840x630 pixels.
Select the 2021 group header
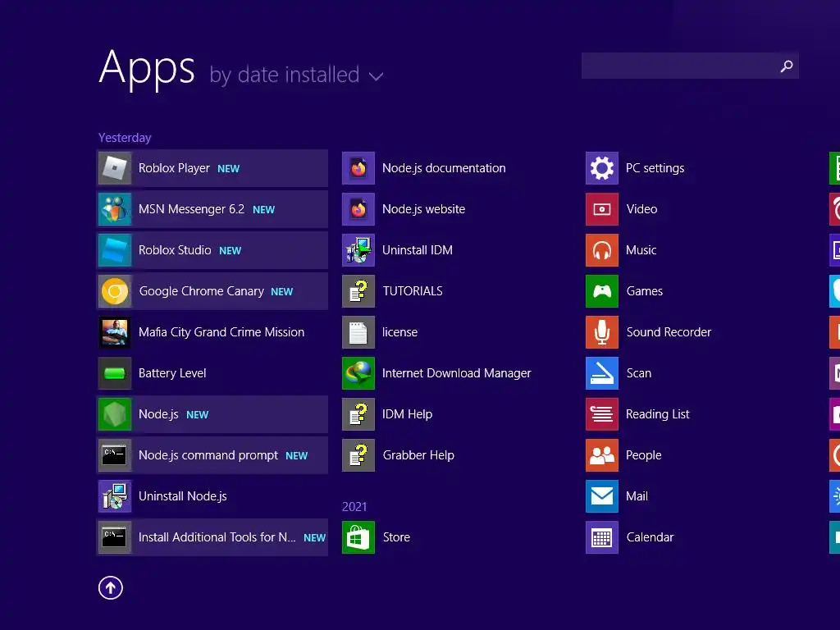[354, 507]
